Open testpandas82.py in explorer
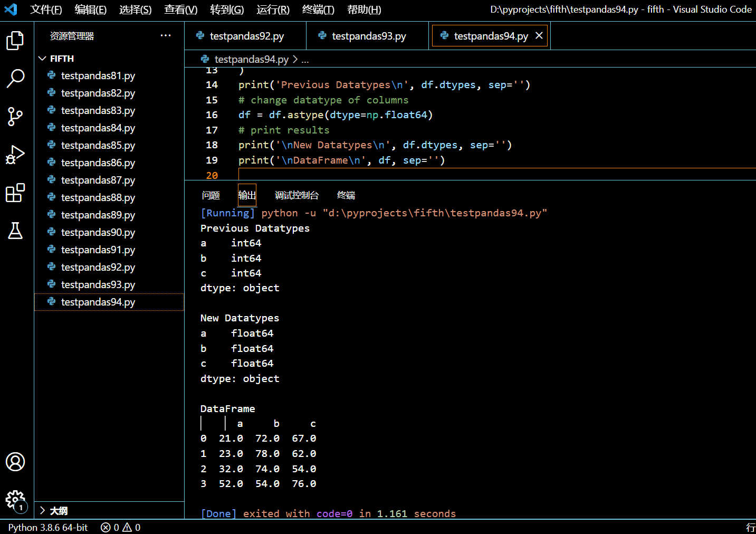This screenshot has width=756, height=534. click(x=109, y=93)
